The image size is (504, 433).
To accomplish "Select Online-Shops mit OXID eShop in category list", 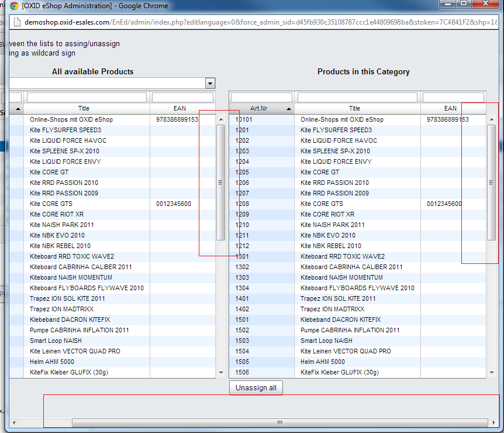I will pyautogui.click(x=342, y=119).
